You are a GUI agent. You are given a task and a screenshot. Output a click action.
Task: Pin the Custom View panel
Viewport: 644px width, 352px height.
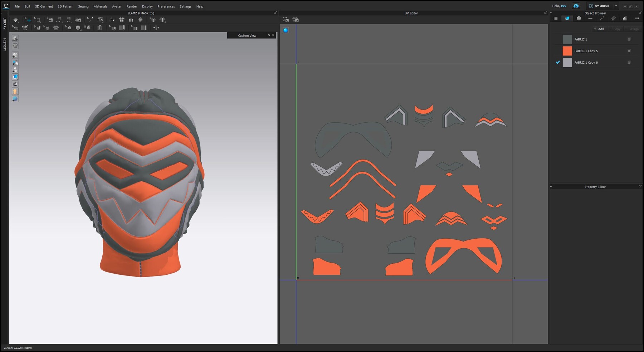(269, 35)
